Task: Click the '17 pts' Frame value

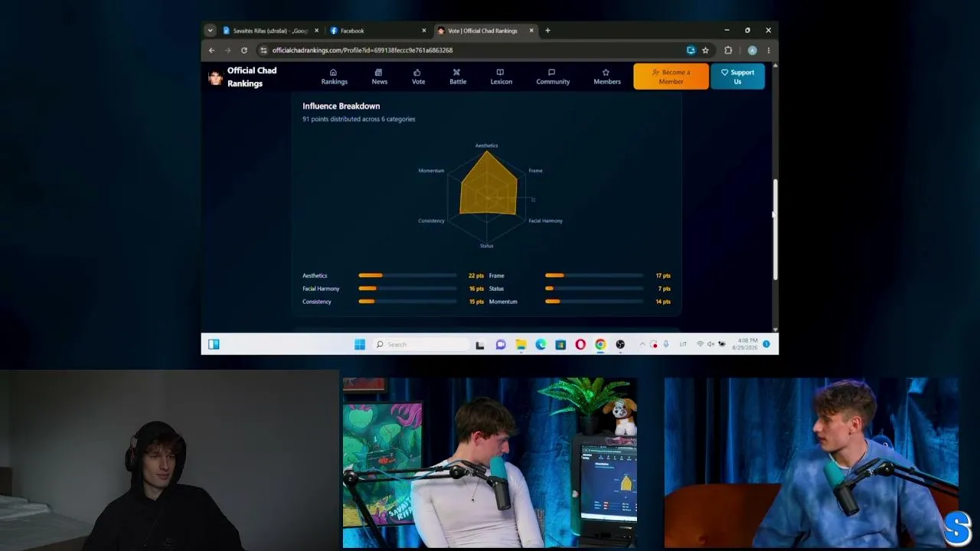Action: pyautogui.click(x=663, y=275)
